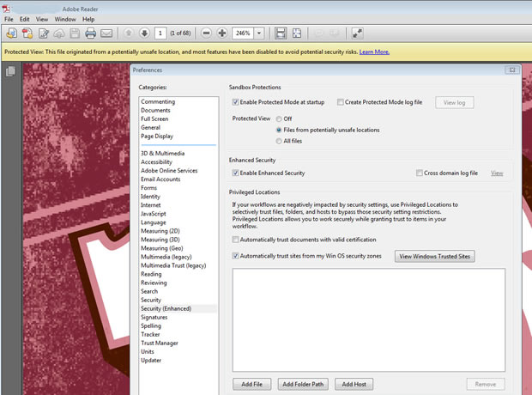Select the All files radio button
This screenshot has width=532, height=395.
click(x=278, y=140)
